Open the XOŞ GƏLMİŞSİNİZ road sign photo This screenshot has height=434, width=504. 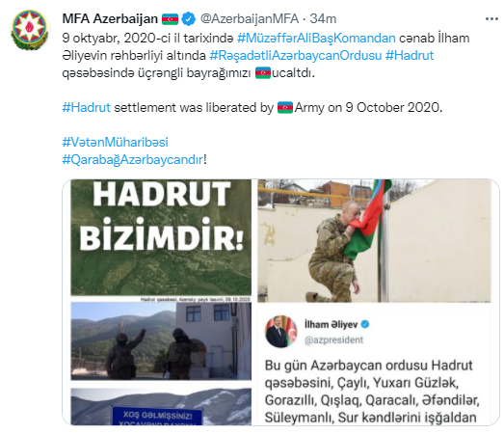point(161,407)
